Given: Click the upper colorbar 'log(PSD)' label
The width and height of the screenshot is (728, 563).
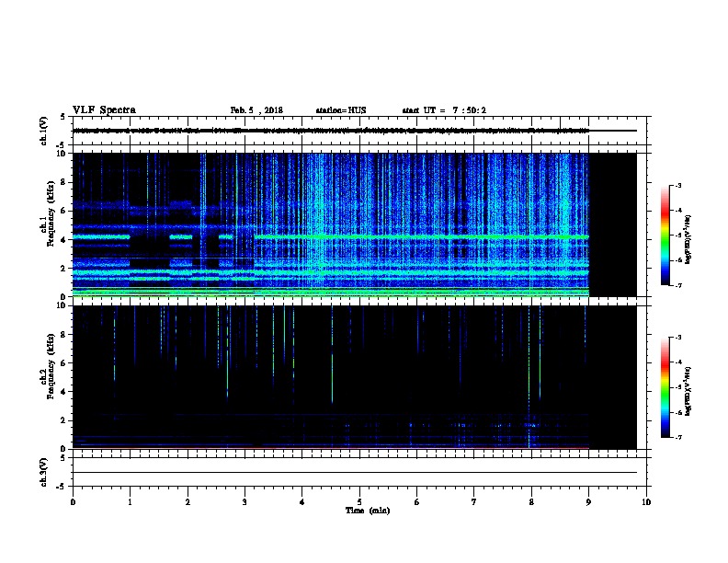Looking at the screenshot, I should 688,240.
